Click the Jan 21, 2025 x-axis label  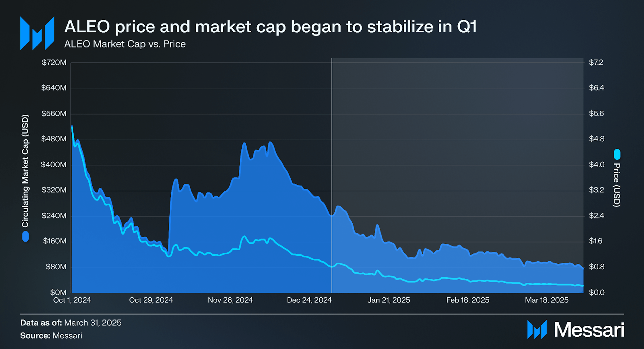[389, 300]
